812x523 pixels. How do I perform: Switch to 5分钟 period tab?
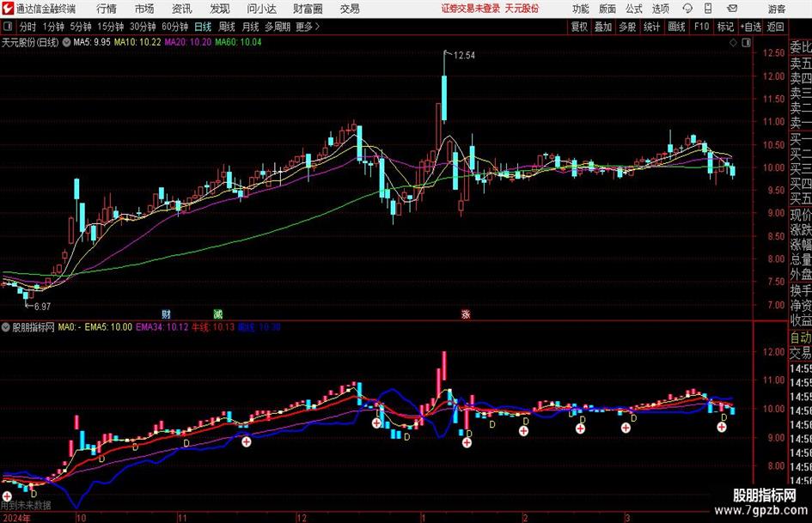[x=80, y=27]
